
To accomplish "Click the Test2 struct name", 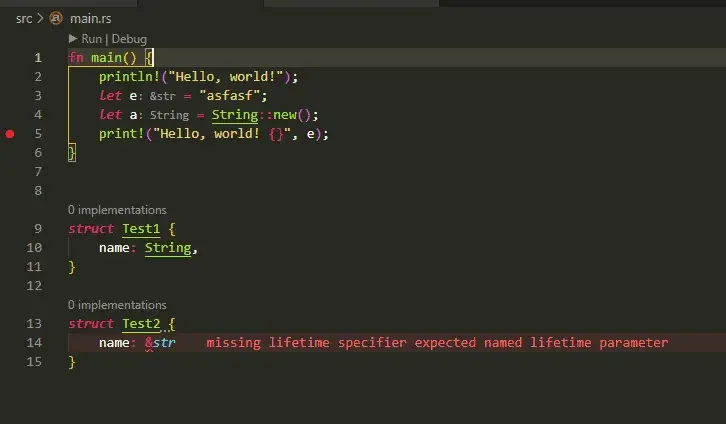I will click(x=141, y=324).
